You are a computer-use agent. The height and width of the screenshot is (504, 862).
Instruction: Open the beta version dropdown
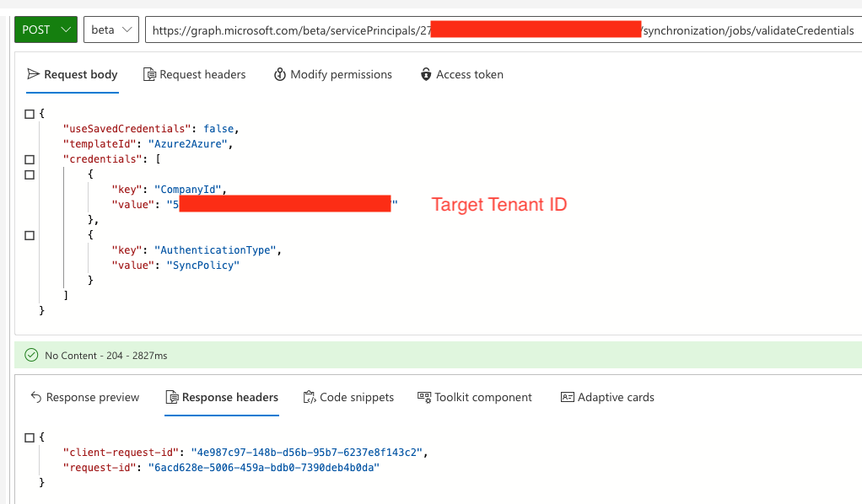click(x=111, y=29)
